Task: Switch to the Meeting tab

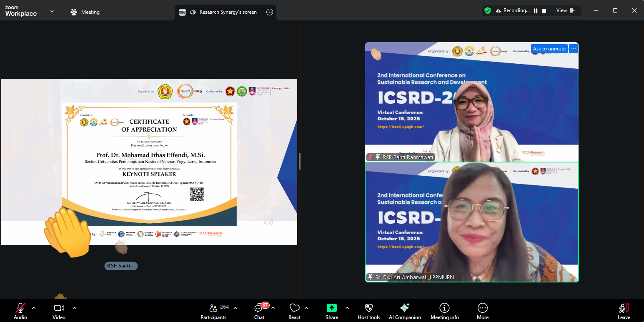Action: coord(85,12)
